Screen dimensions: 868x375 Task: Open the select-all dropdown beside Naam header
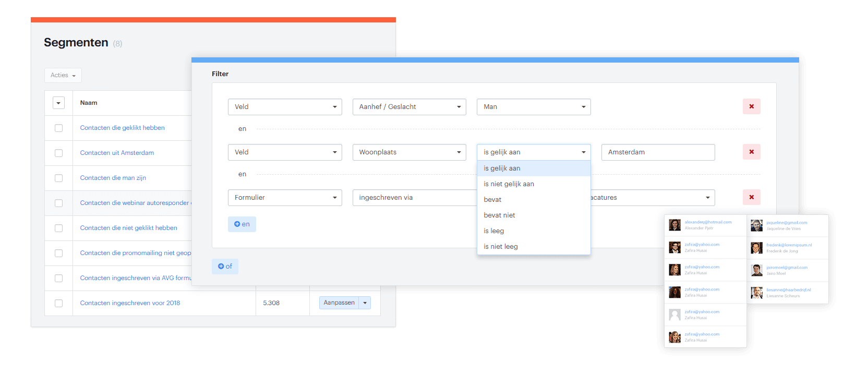58,103
